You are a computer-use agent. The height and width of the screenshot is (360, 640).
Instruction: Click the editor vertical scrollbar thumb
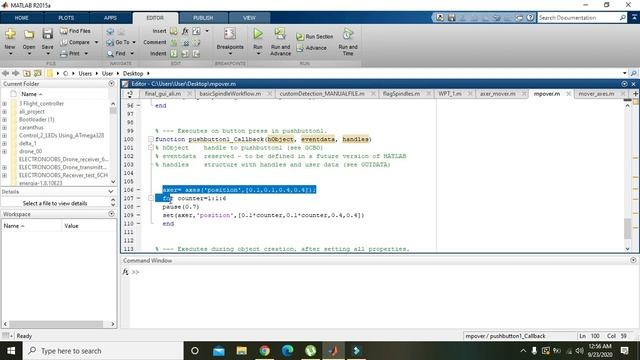pos(627,229)
